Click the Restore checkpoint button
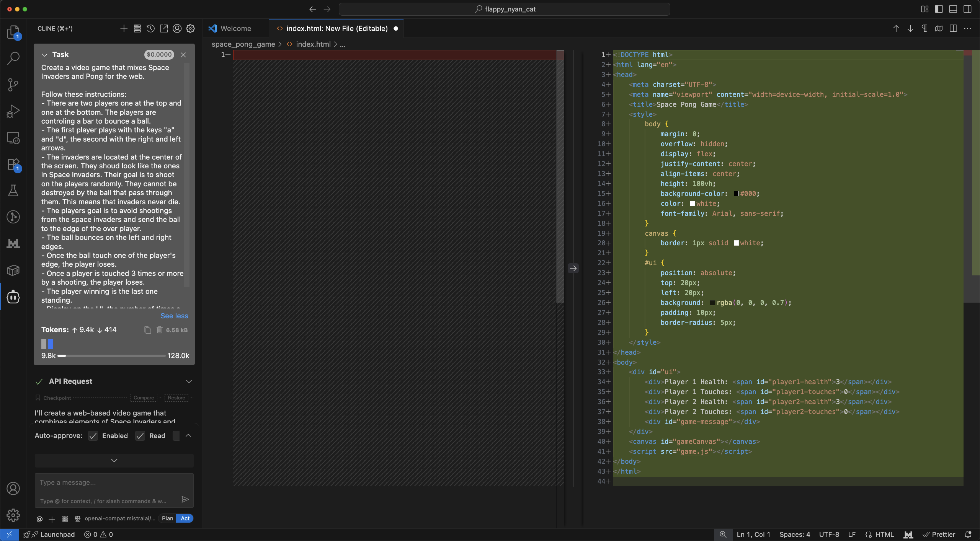Screen dimensions: 980x541 176,398
